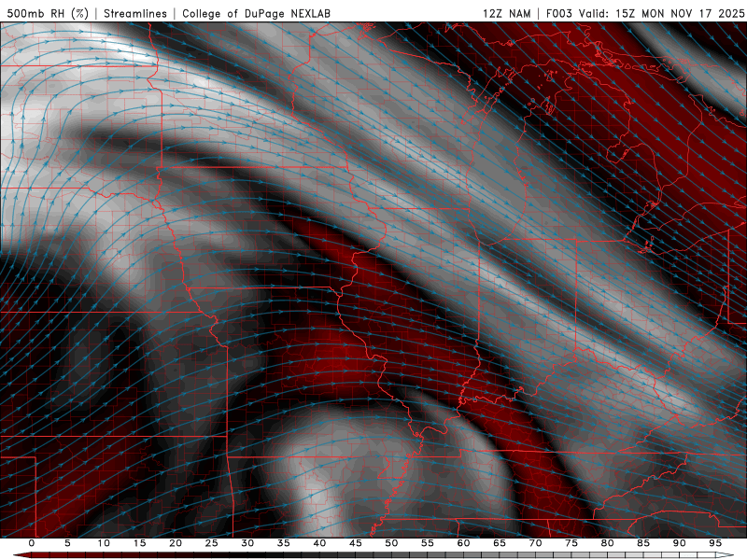Viewport: 747px width, 560px height.
Task: Click the colorbar label "35"
Action: 284,543
